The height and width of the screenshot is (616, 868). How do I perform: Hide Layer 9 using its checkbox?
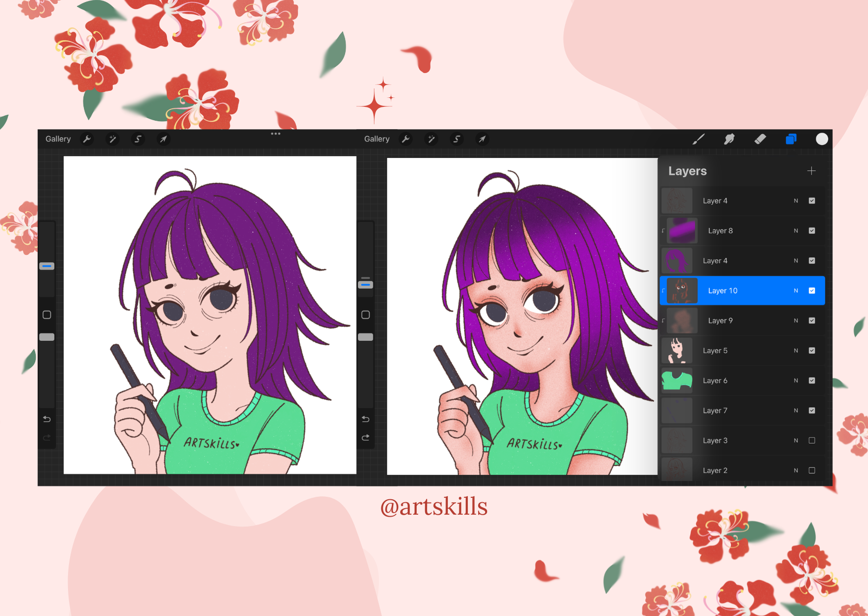coord(812,320)
